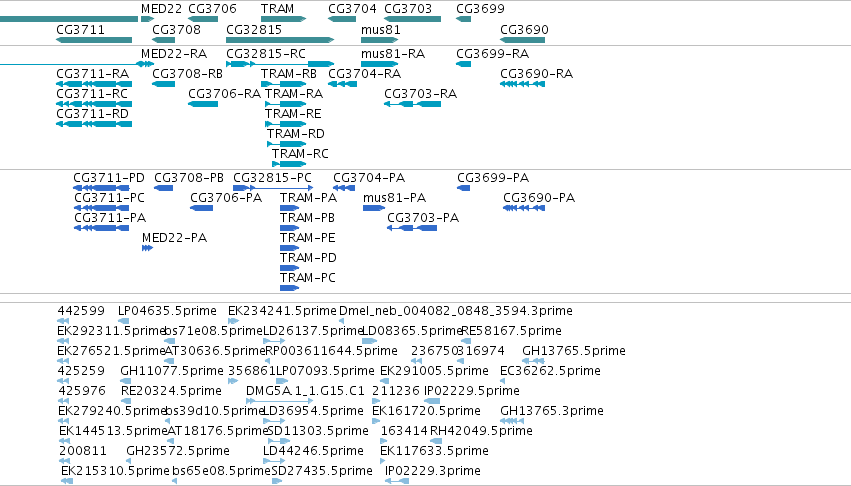Select protein CG3711-PC
This screenshot has height=486, width=851.
point(110,198)
